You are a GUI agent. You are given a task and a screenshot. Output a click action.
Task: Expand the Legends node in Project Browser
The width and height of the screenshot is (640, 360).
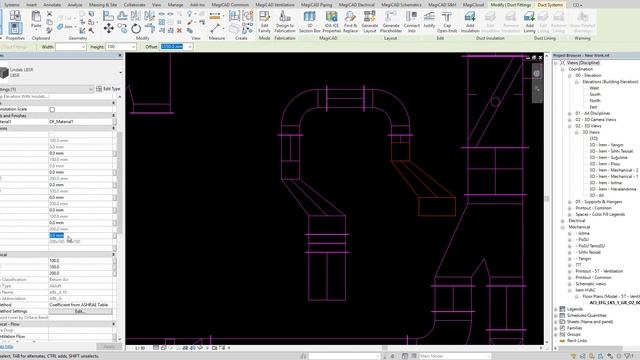click(x=556, y=309)
